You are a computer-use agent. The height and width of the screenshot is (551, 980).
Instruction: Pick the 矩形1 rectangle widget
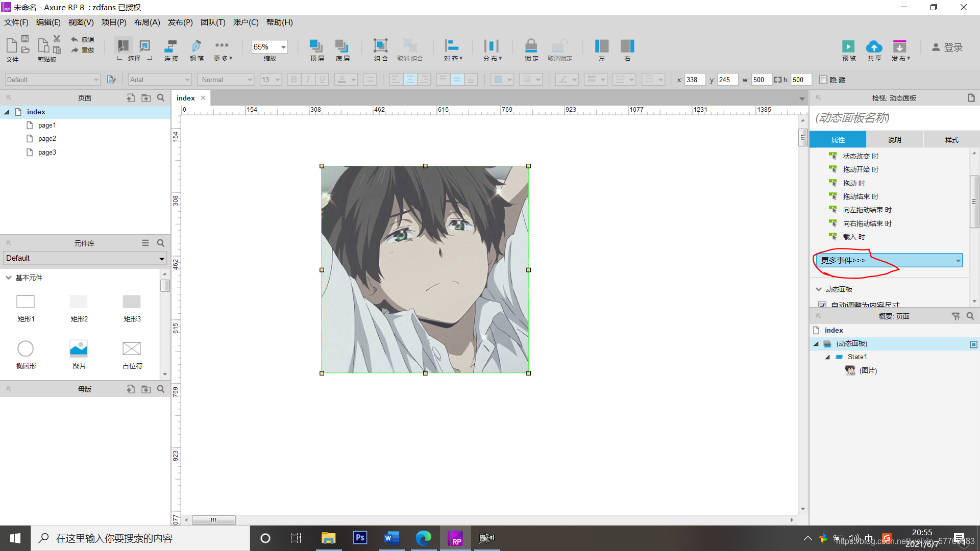coord(26,308)
